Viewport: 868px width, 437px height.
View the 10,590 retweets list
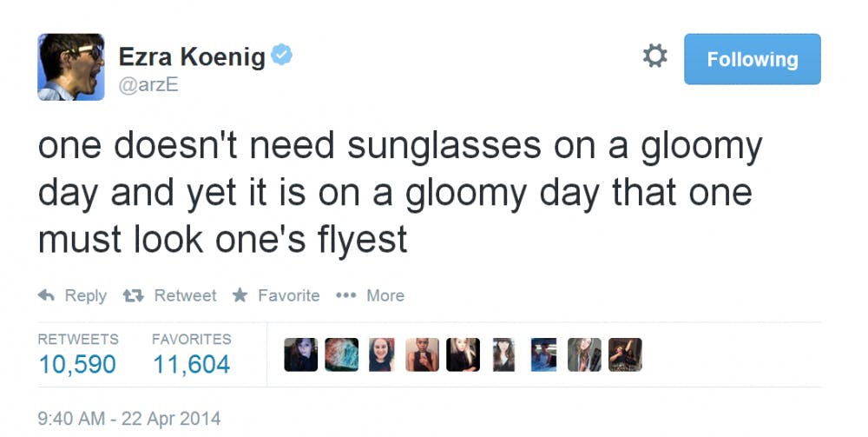(x=77, y=363)
